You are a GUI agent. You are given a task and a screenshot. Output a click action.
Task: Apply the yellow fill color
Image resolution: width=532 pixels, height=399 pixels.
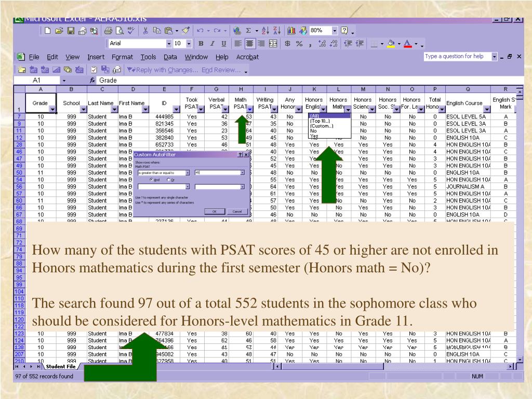[391, 44]
